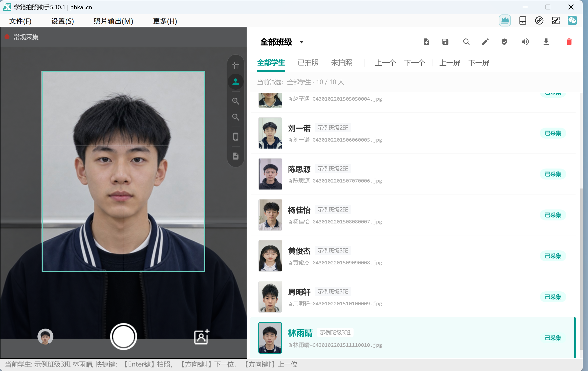588x371 pixels.
Task: Click the import portrait photo icon
Action: [201, 337]
